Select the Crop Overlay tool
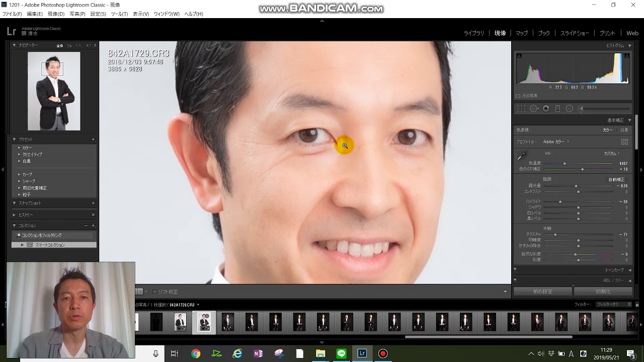Viewport: 644px width, 362px height. (521, 109)
